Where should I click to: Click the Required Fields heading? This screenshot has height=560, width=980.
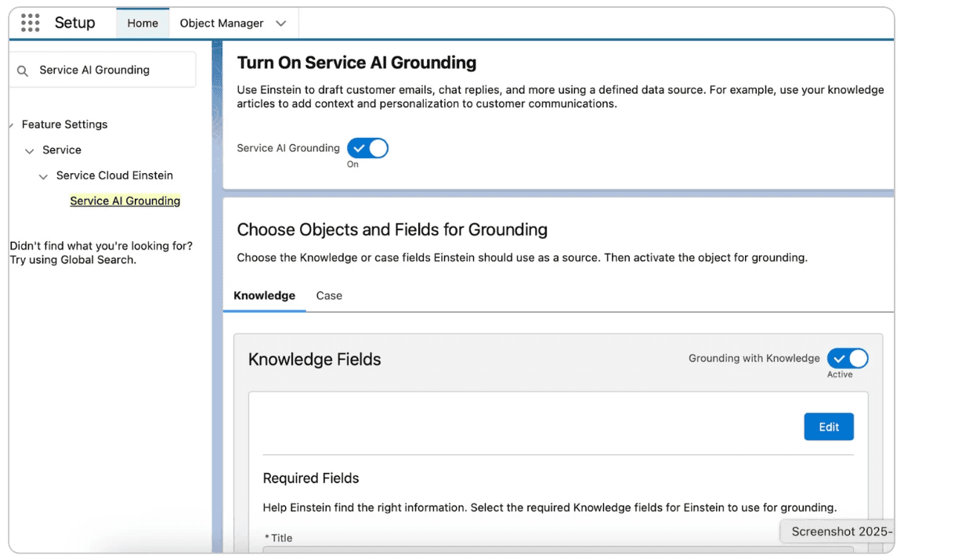tap(311, 479)
